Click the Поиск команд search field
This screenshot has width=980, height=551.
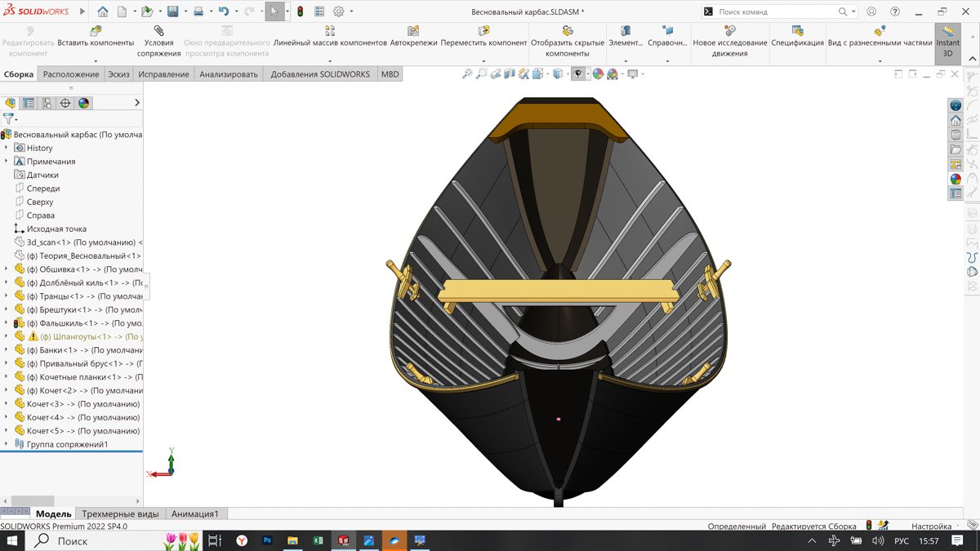coord(776,11)
